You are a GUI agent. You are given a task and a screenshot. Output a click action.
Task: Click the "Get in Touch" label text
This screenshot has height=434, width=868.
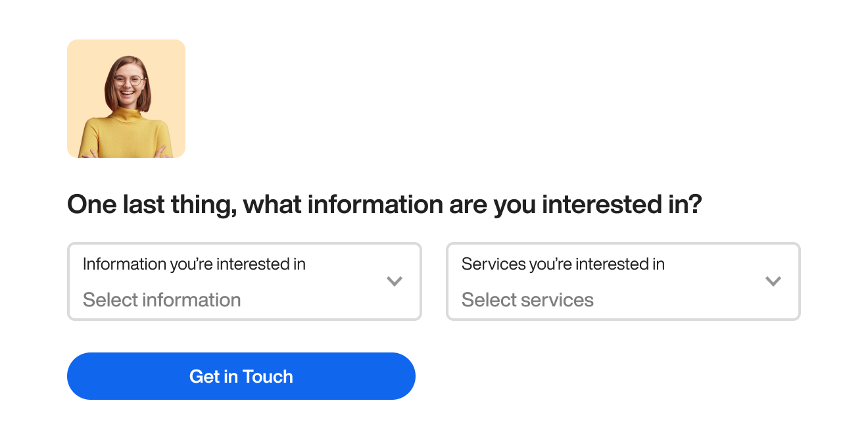click(x=241, y=376)
